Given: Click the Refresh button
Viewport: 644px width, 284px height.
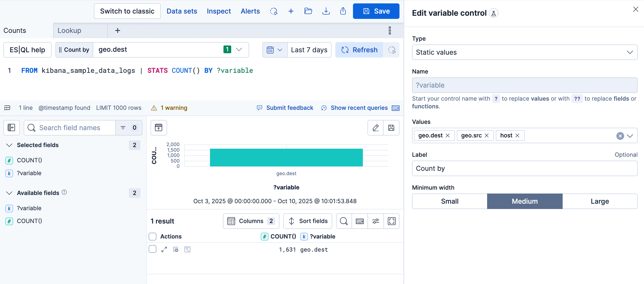Looking at the screenshot, I should pyautogui.click(x=359, y=50).
